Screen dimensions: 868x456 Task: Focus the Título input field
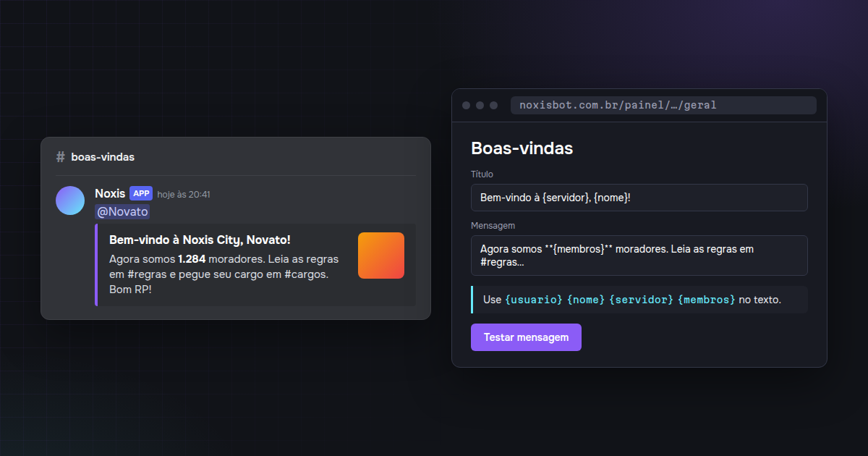click(x=639, y=198)
